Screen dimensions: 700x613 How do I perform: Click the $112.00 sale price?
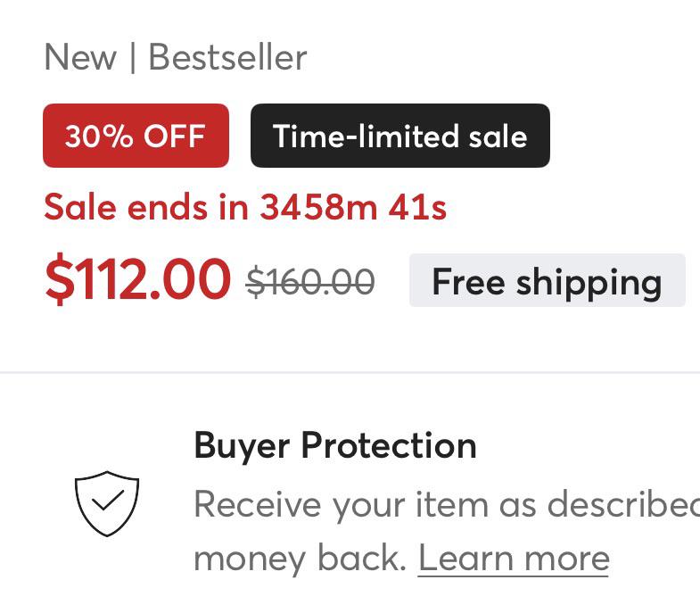pos(137,279)
